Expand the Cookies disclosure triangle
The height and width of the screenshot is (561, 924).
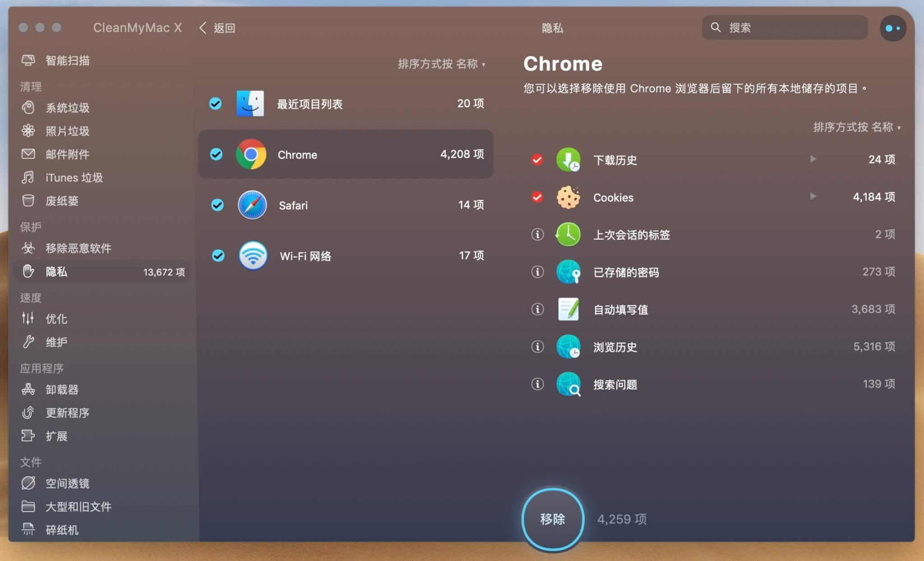click(x=813, y=196)
